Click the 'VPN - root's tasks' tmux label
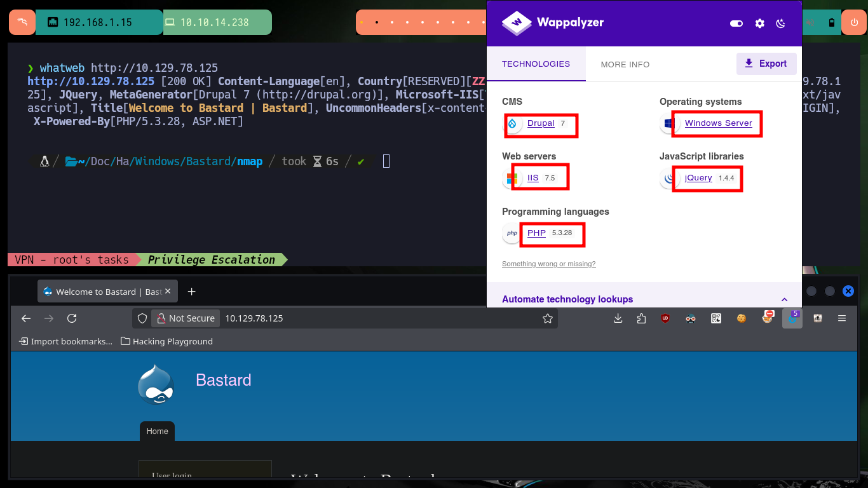 (x=71, y=259)
